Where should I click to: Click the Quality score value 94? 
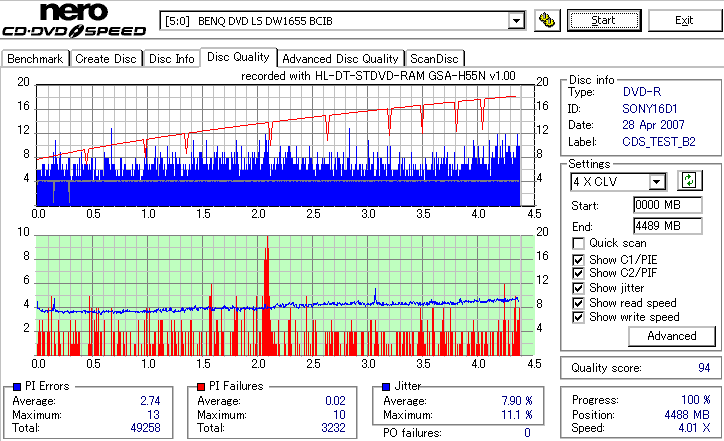coord(704,368)
